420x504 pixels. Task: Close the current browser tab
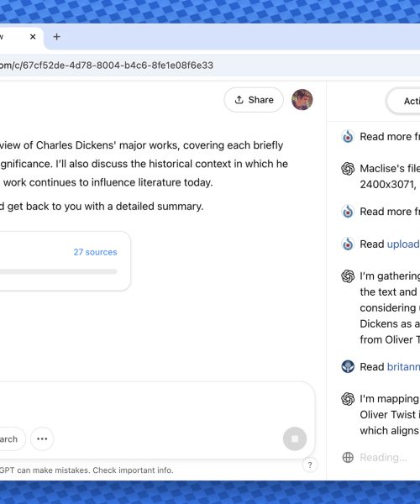click(x=33, y=37)
